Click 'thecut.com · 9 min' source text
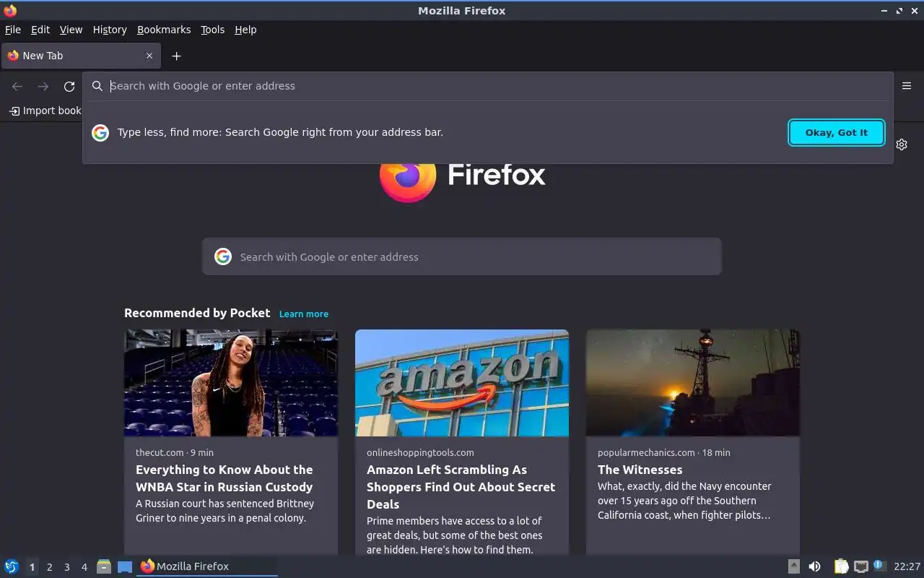Screen dimensions: 924x578 (x=175, y=452)
